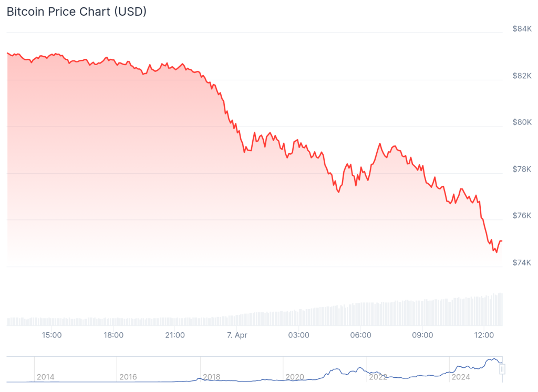The height and width of the screenshot is (392, 538).
Task: Click the 12:00 label on time axis
Action: coord(484,335)
